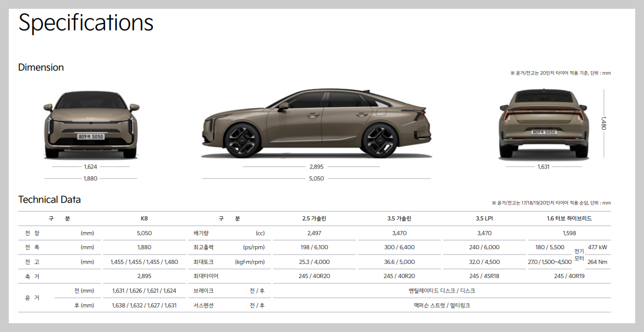
Task: Click the 1,480 height dimension label
Action: pos(603,123)
